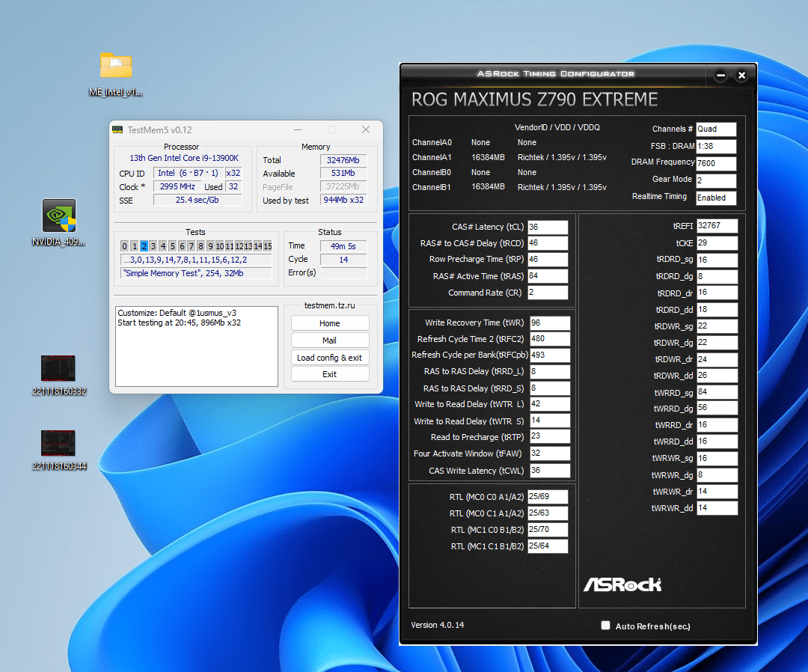The image size is (808, 672).
Task: Click the tWTR_L value field
Action: coord(551,404)
